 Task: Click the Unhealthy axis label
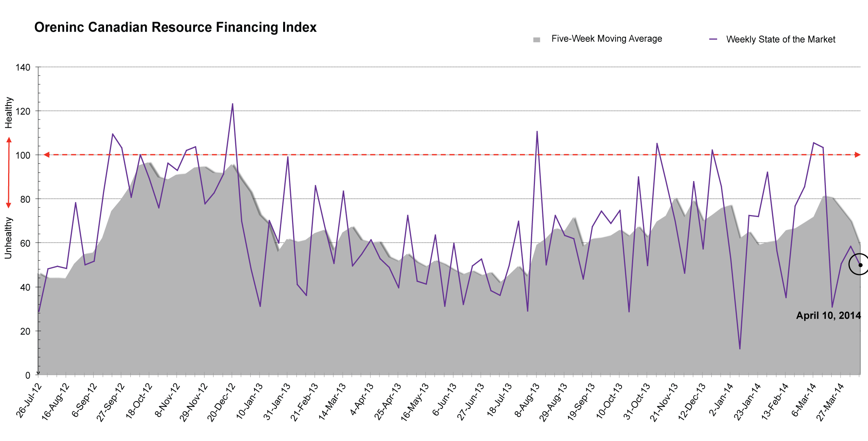click(x=9, y=238)
